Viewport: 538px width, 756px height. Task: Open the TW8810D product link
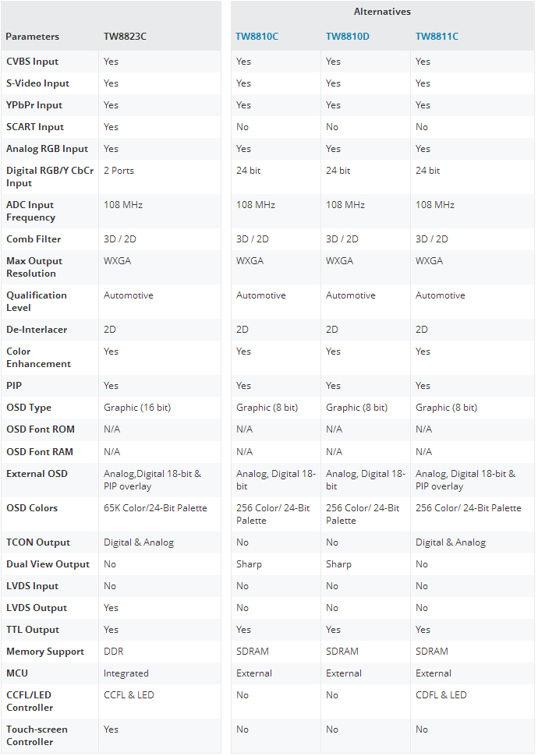point(348,37)
